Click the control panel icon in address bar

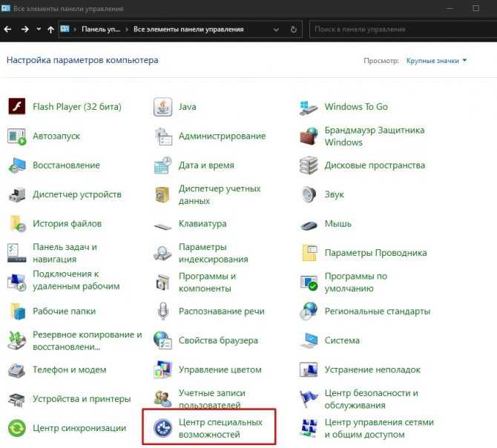65,29
